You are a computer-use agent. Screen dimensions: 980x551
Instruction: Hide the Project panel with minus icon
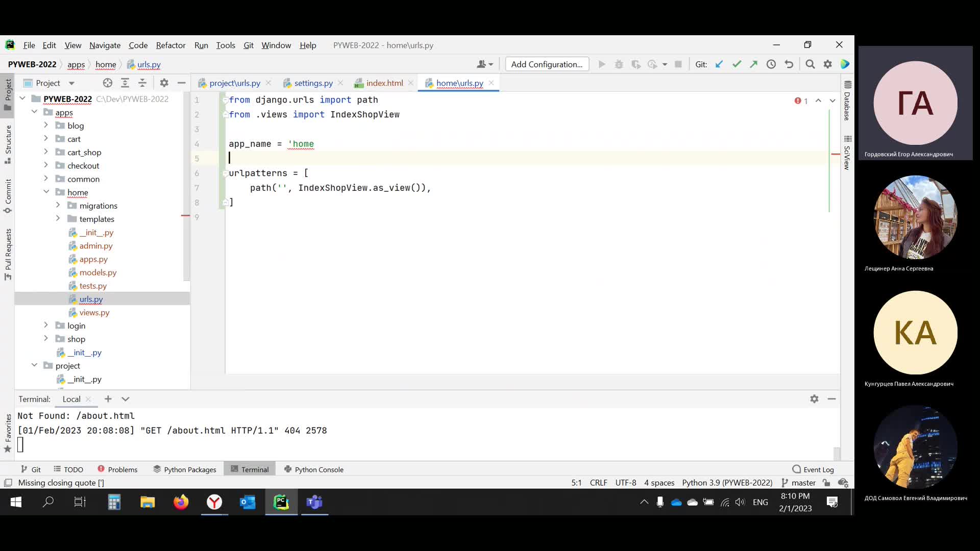[x=181, y=83]
